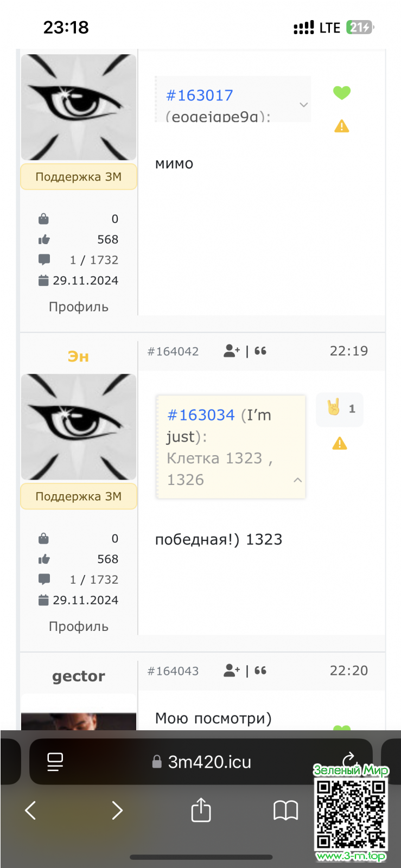Quote post #164042
This screenshot has width=401, height=868.
pos(260,351)
